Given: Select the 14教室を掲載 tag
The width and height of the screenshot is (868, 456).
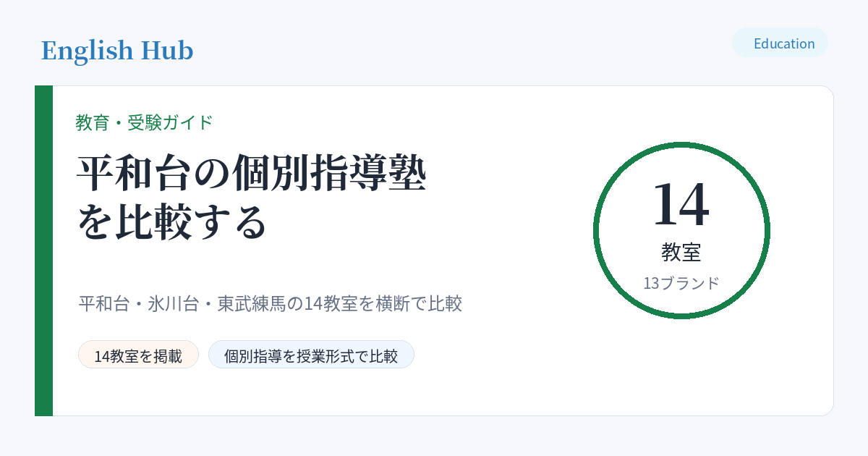Looking at the screenshot, I should tap(138, 355).
